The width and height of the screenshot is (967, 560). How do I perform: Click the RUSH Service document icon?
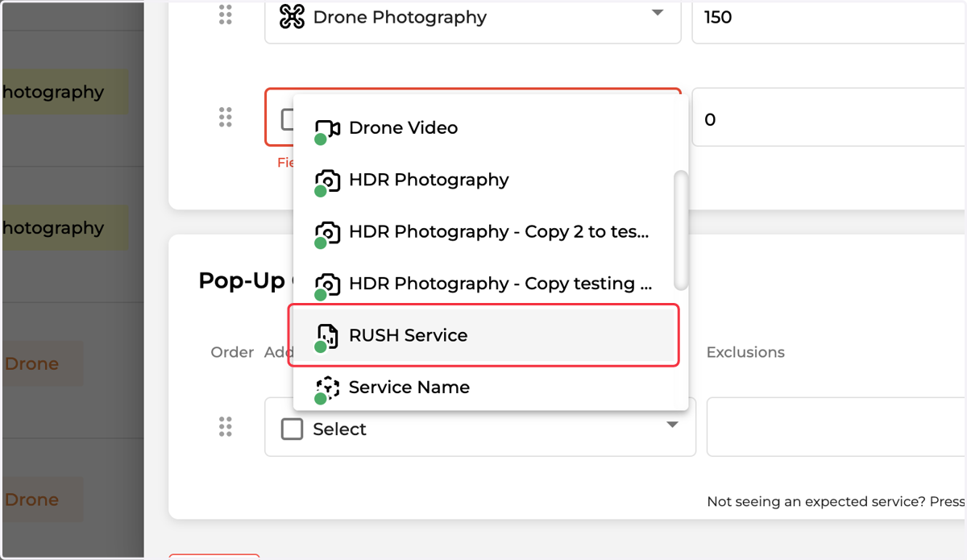click(327, 336)
